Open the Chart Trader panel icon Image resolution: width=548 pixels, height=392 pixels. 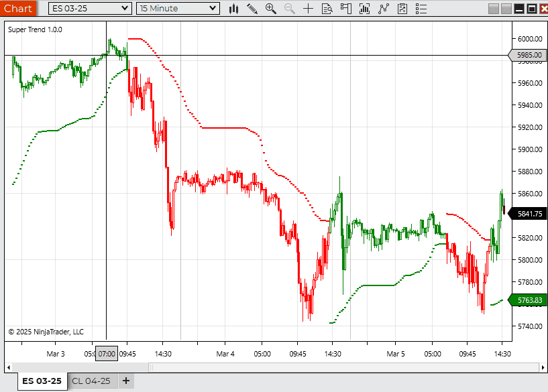[x=345, y=9]
